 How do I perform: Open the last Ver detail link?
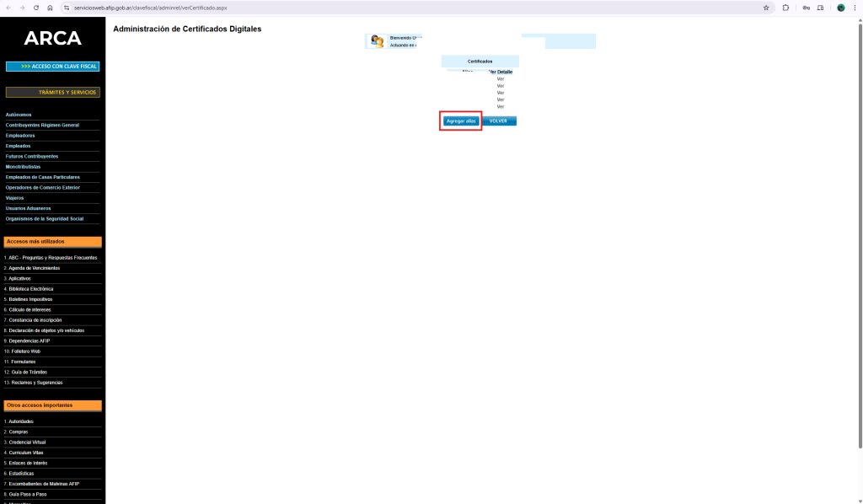tap(501, 106)
